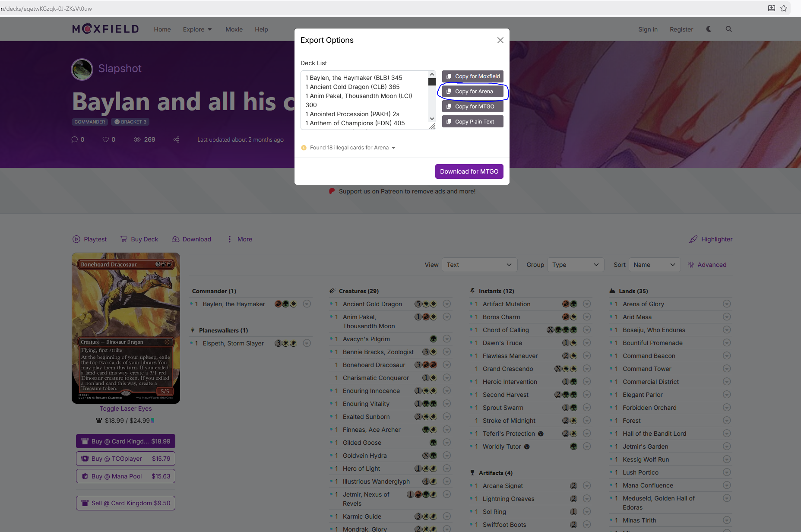Screen dimensions: 801x532
Task: Click Copy for Arena button
Action: [473, 92]
